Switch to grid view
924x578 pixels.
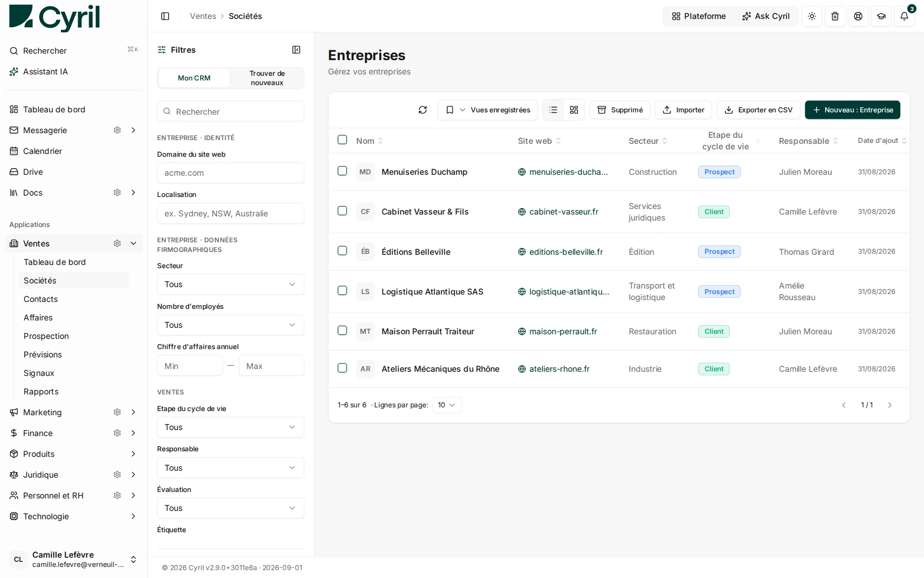(574, 110)
